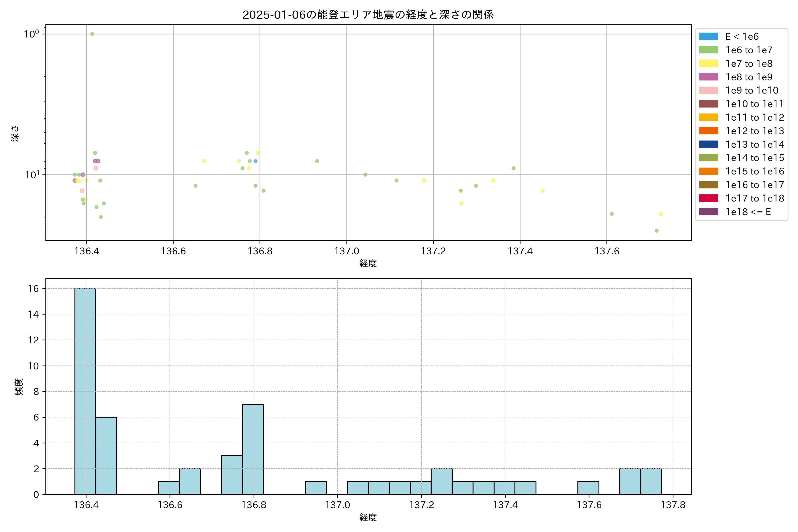This screenshot has width=798, height=532.
Task: Click the histogram bar reaching 7 near 136.8
Action: point(253,449)
